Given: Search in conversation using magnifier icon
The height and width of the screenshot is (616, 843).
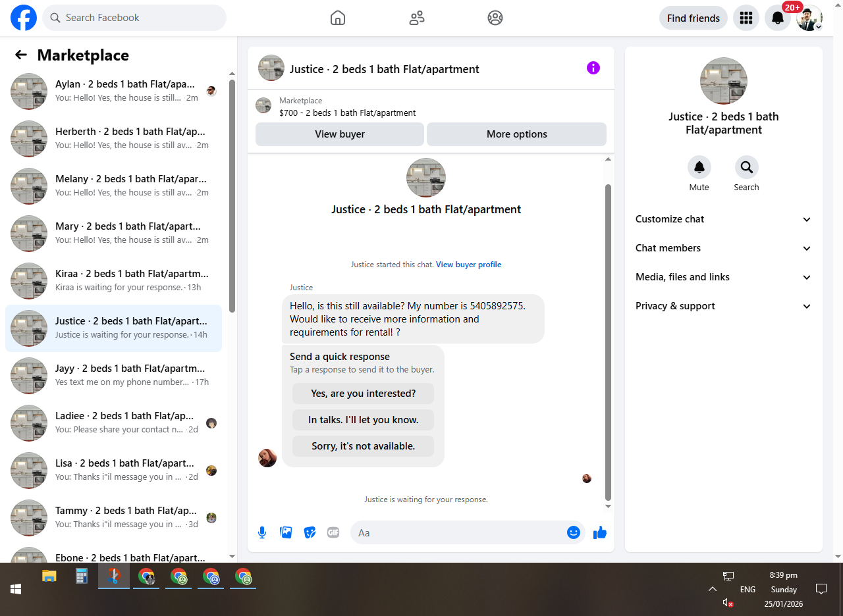Looking at the screenshot, I should coord(746,167).
